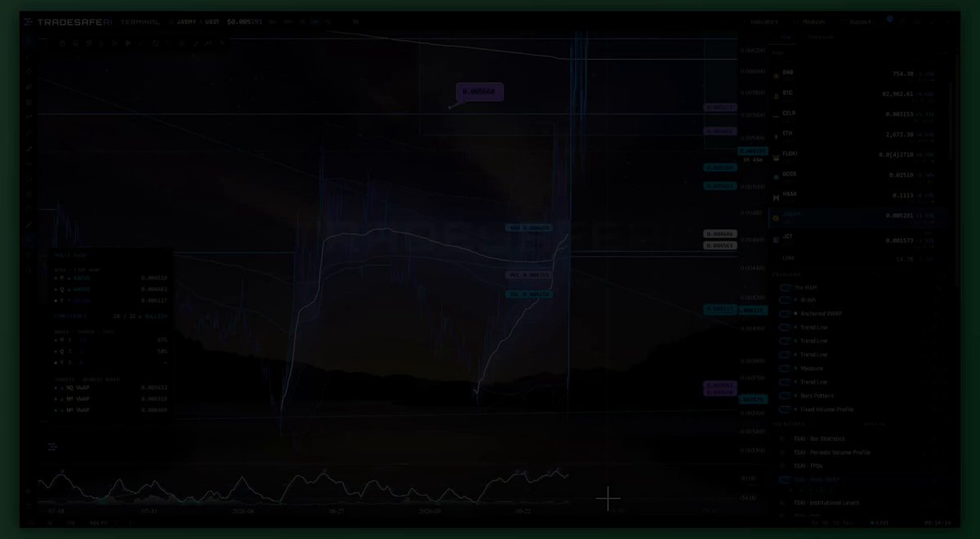Click the purple 0.005660 price label on chart
Screen dimensions: 980x539
(x=479, y=91)
